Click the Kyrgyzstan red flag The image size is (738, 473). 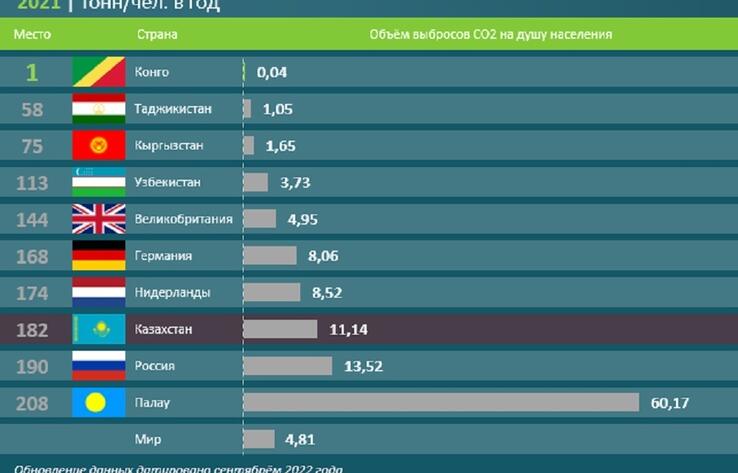pos(99,146)
